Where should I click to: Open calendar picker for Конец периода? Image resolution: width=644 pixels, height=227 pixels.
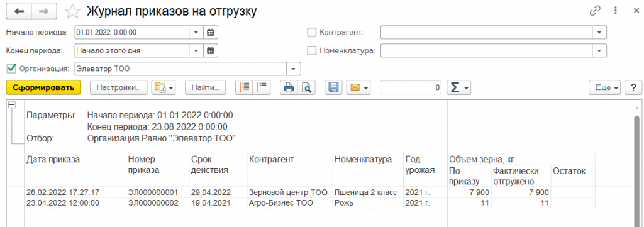coord(210,50)
